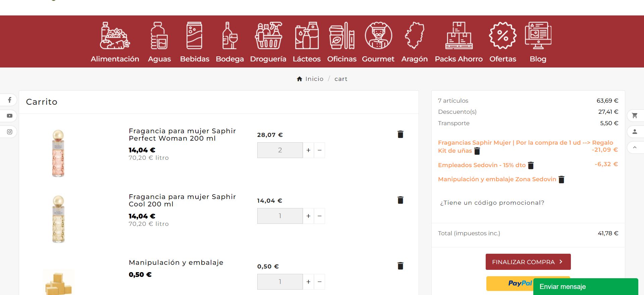
Task: Open the Aragón map icon
Action: pos(415,36)
